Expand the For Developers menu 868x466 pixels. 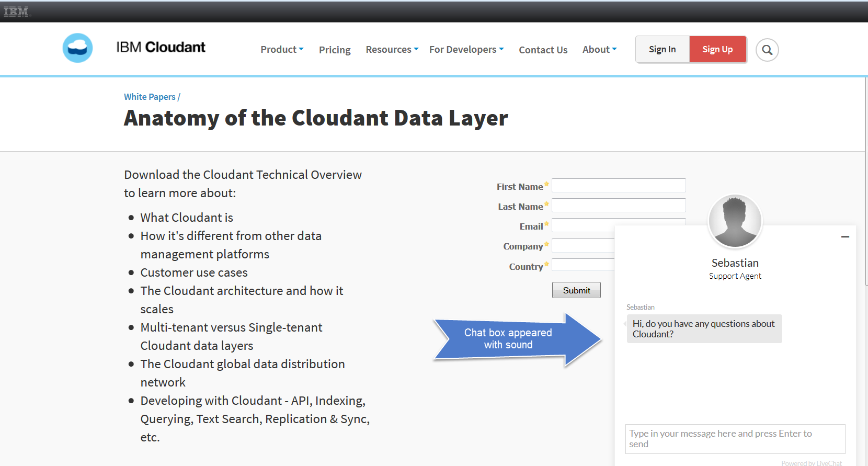point(466,50)
